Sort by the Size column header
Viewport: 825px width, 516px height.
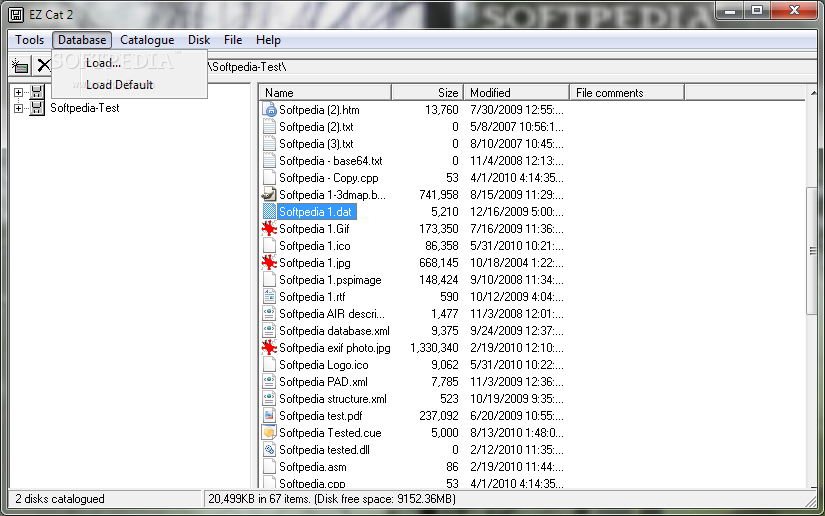tap(427, 93)
